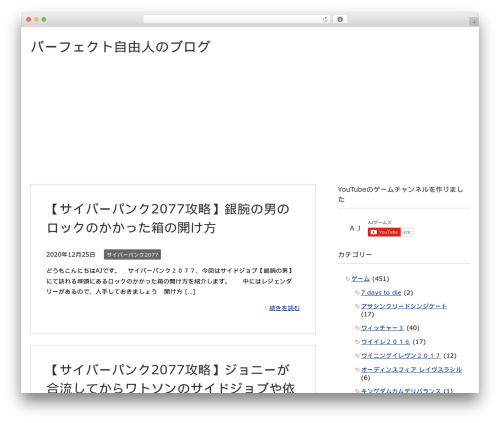The image size is (500, 423).
Task: Open the パーフェクト自由人のブログ site title
Action: (x=120, y=47)
